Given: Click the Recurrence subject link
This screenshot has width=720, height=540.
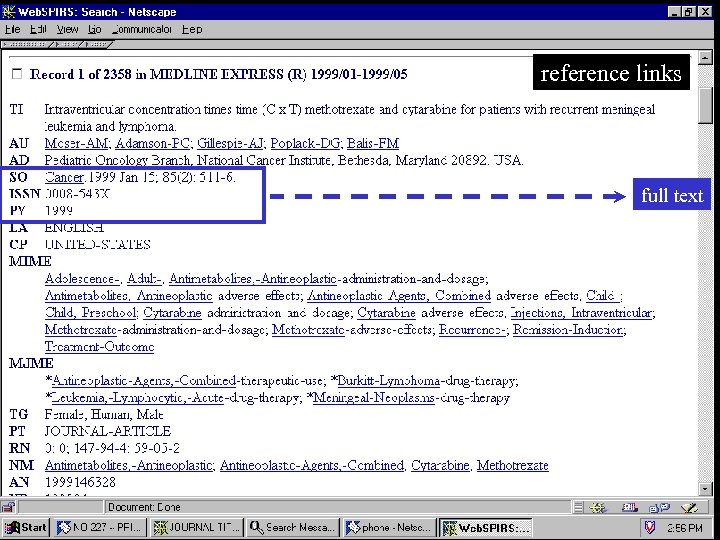Looking at the screenshot, I should pos(472,330).
